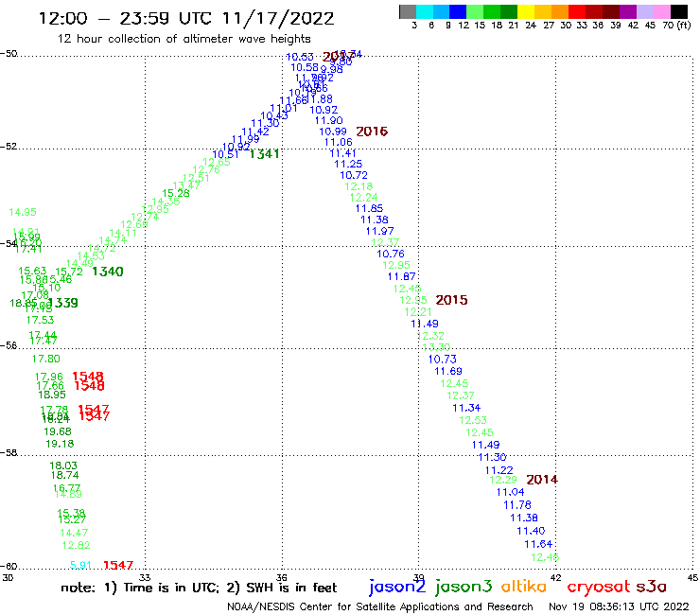Click the wave height value '14.47'
This screenshot has width=700, height=615.
pos(74,533)
